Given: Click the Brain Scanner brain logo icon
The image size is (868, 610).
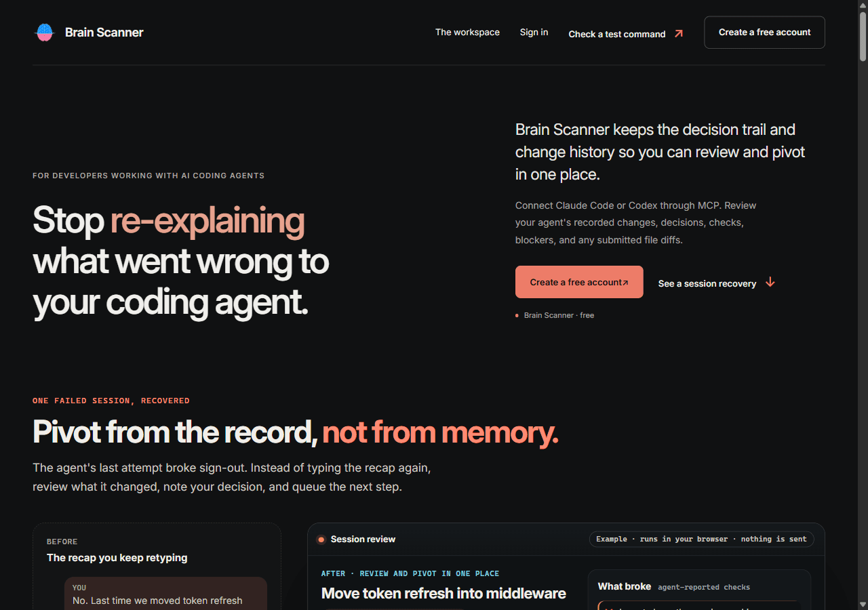Looking at the screenshot, I should tap(44, 33).
